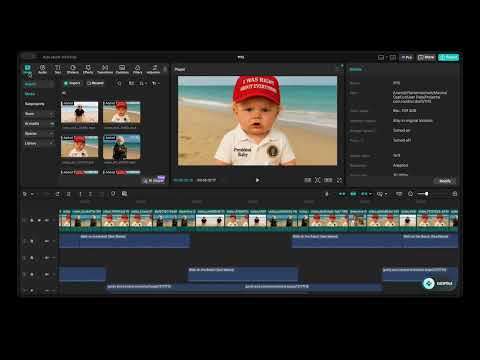Expand the AI media section in the sidebar

click(39, 124)
